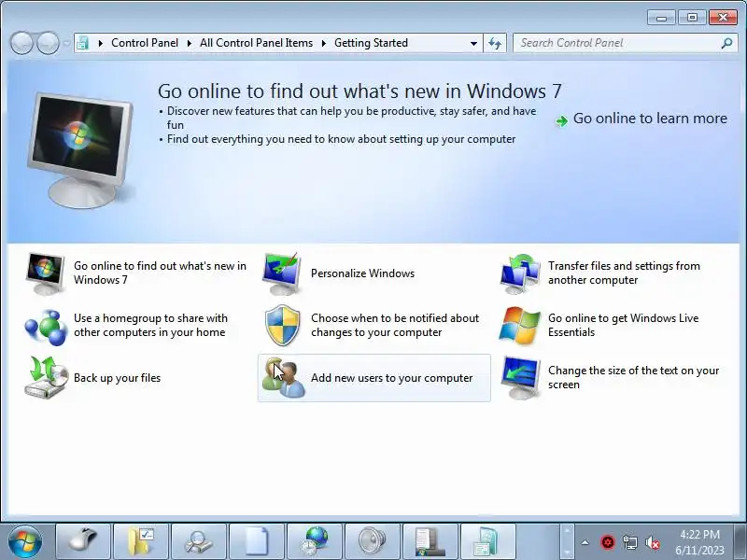The height and width of the screenshot is (560, 747).
Task: Open the address bar history dropdown
Action: point(473,43)
